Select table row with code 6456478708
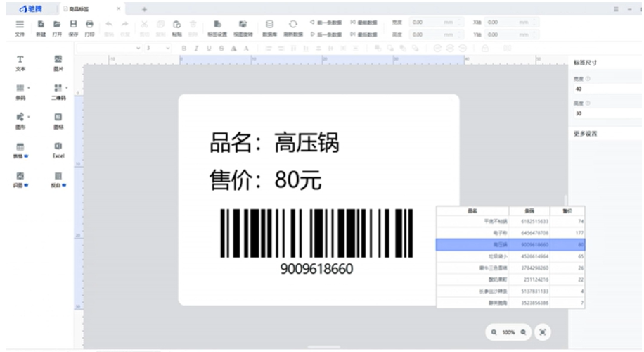Viewport: 644px width, 352px height. point(510,233)
